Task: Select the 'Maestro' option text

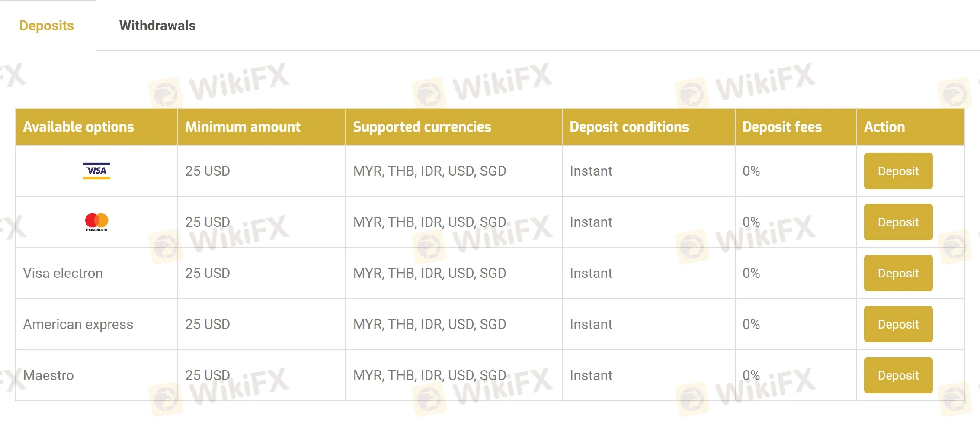Action: click(x=48, y=375)
